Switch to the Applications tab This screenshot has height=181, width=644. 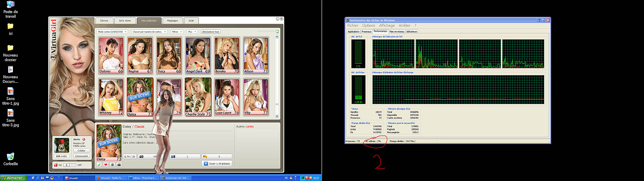[x=353, y=31]
